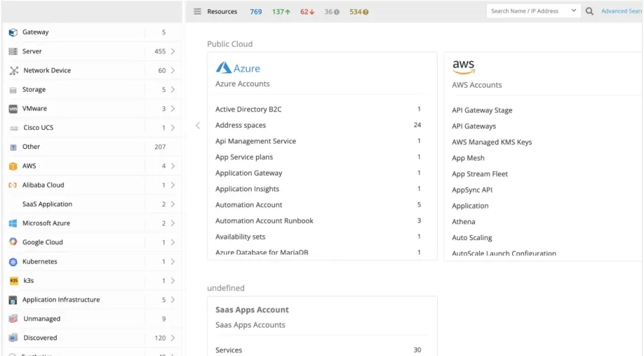This screenshot has width=644, height=356.
Task: Select Address spaces row
Action: pos(319,126)
